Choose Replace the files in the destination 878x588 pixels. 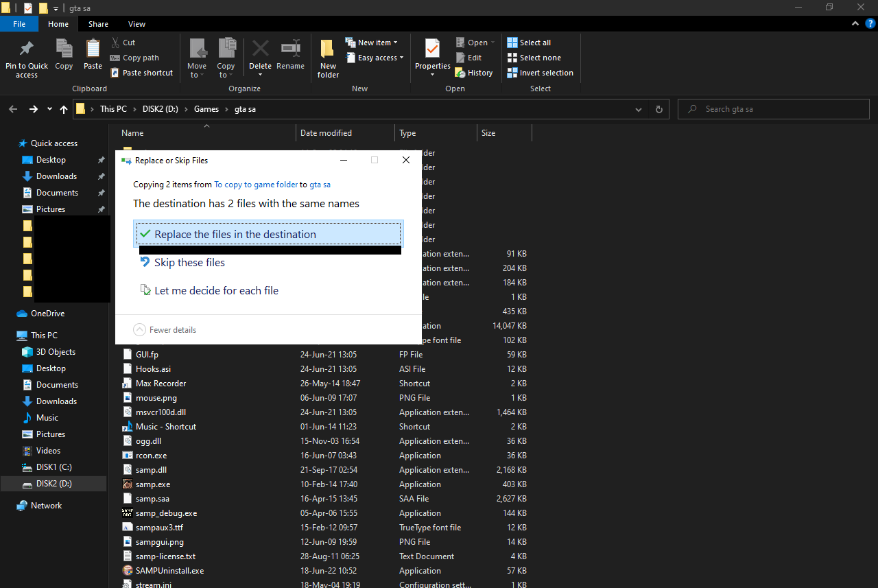[269, 234]
